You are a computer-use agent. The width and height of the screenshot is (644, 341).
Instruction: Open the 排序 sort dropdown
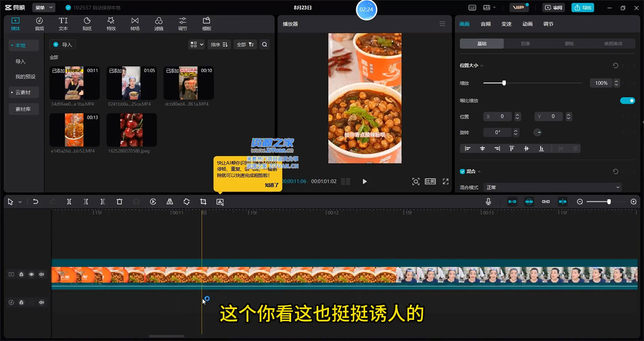pos(219,44)
